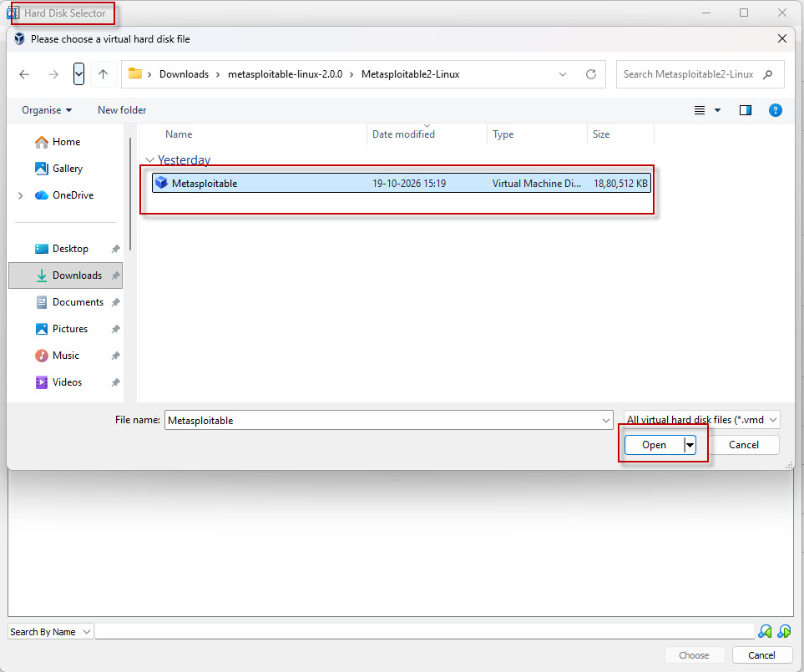Click the pin icon next to Documents
Viewport: 804px width, 672px height.
[115, 302]
